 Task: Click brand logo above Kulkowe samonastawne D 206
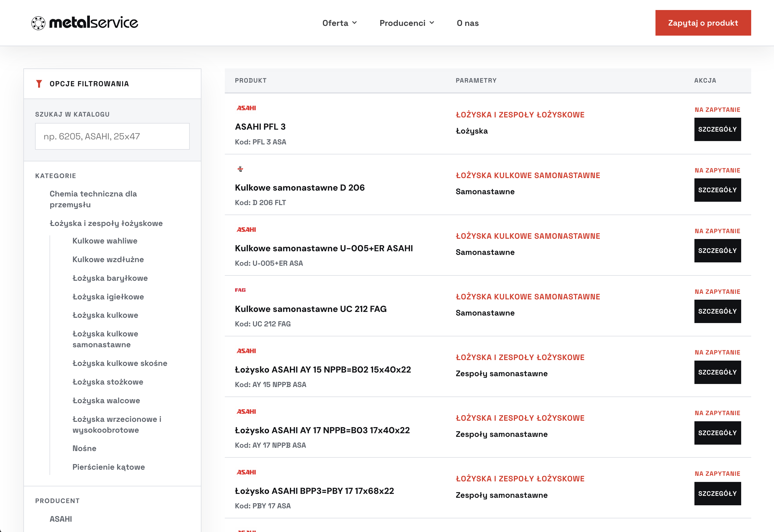point(240,169)
